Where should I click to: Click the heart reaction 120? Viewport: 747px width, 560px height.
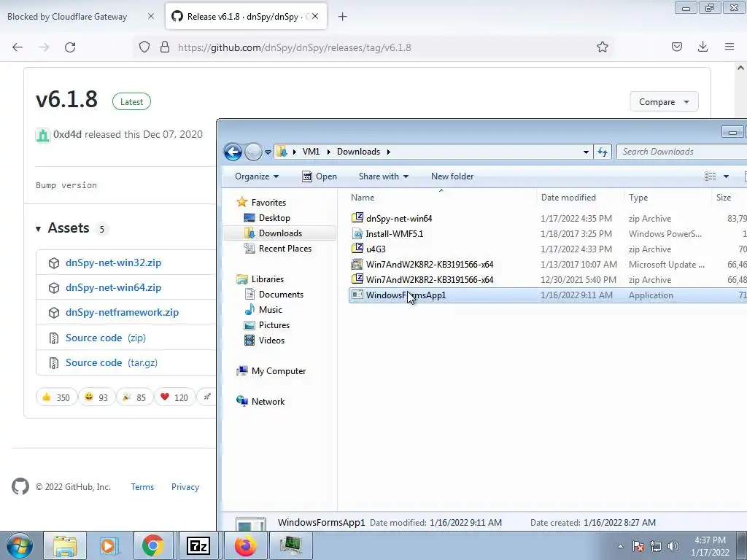174,397
